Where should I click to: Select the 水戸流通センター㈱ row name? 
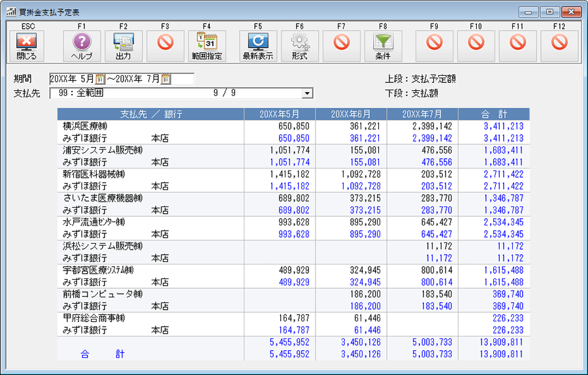pyautogui.click(x=93, y=222)
